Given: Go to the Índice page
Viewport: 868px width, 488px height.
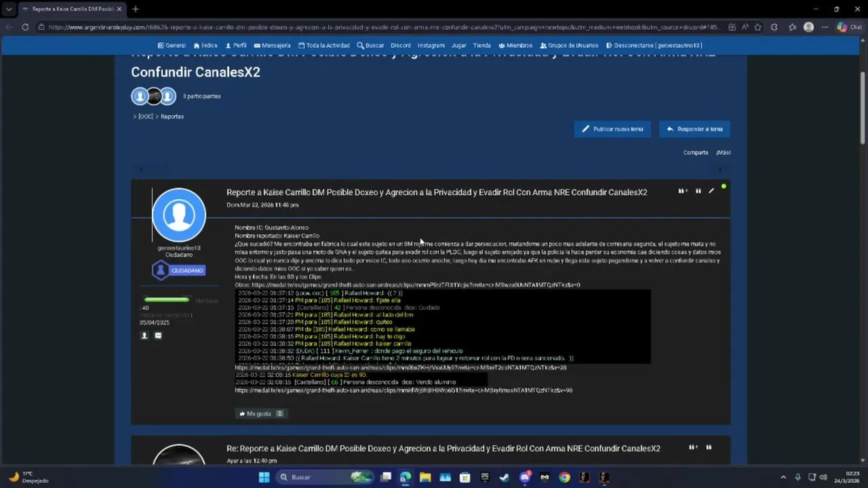Looking at the screenshot, I should (205, 45).
